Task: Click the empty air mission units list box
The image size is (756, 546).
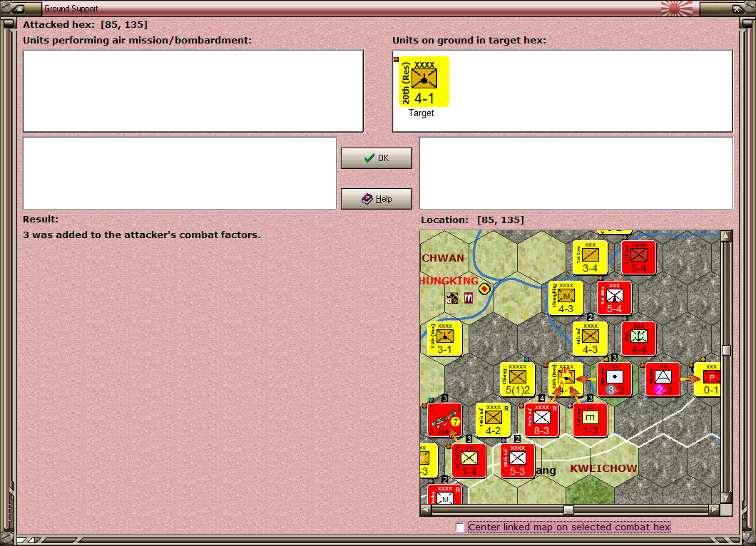Action: (193, 91)
